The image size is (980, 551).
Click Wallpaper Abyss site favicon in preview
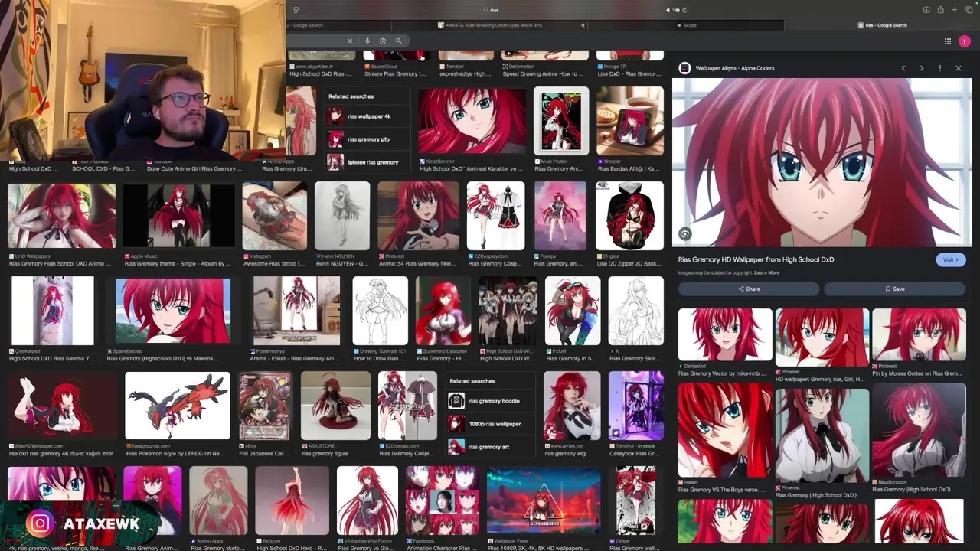coord(684,68)
